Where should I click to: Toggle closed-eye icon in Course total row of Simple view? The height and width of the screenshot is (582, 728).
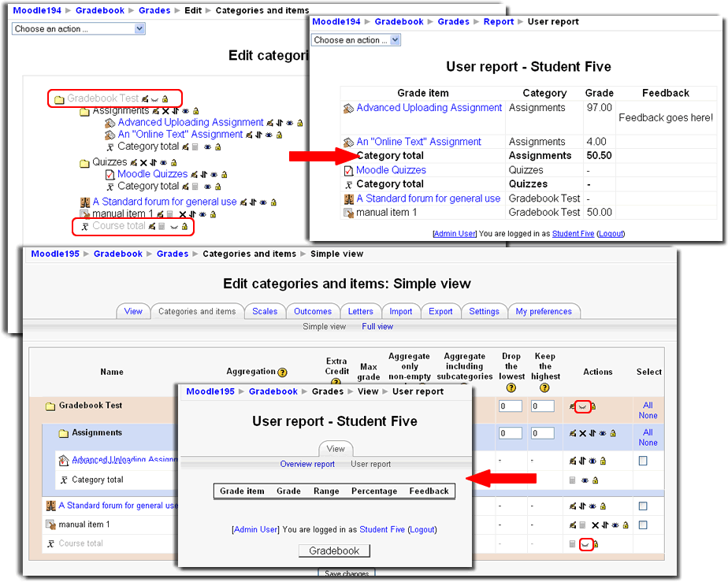(x=586, y=544)
